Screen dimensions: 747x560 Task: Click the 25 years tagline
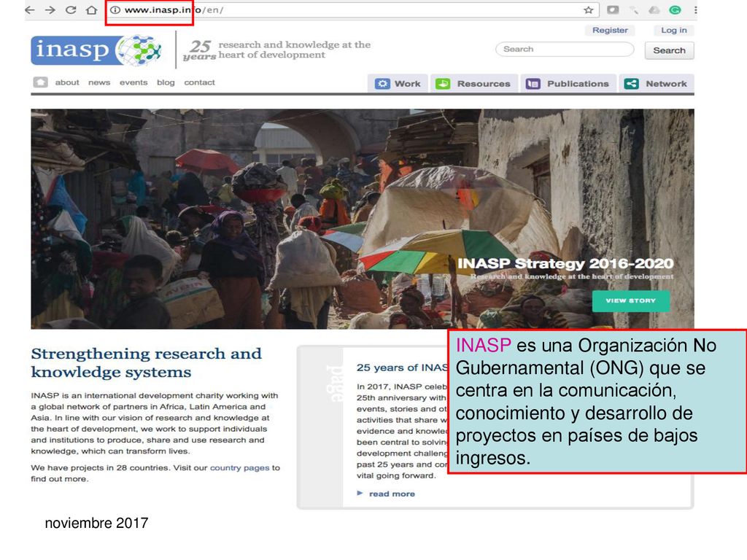[276, 50]
